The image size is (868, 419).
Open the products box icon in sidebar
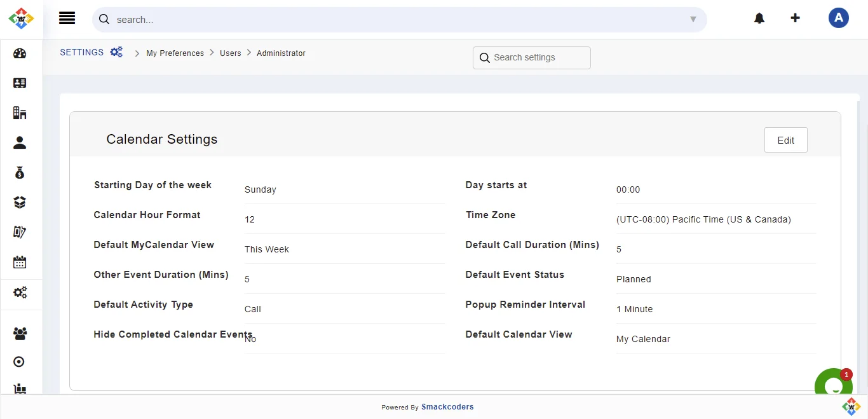coord(20,203)
